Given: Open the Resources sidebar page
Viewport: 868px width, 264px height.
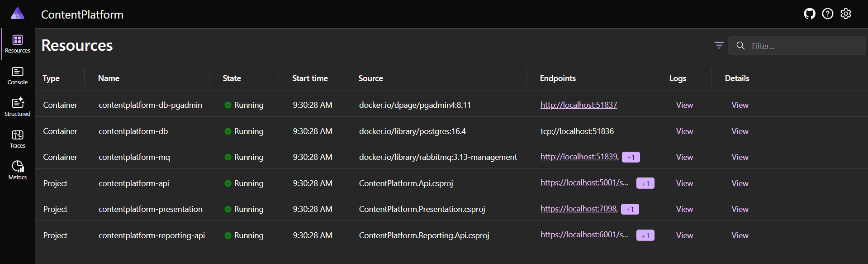Looking at the screenshot, I should click(x=18, y=44).
